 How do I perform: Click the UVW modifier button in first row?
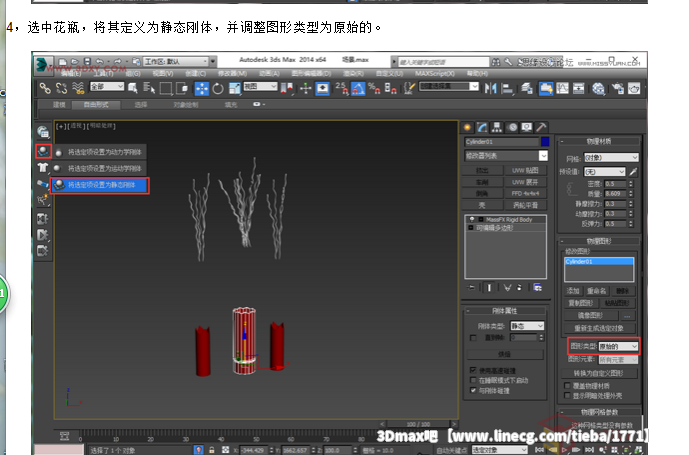click(525, 170)
